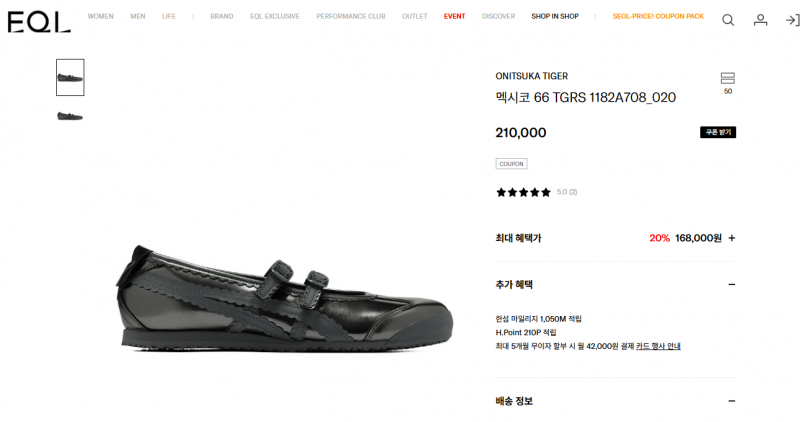Click the login arrow icon
Viewport: 800px width, 422px height.
792,20
